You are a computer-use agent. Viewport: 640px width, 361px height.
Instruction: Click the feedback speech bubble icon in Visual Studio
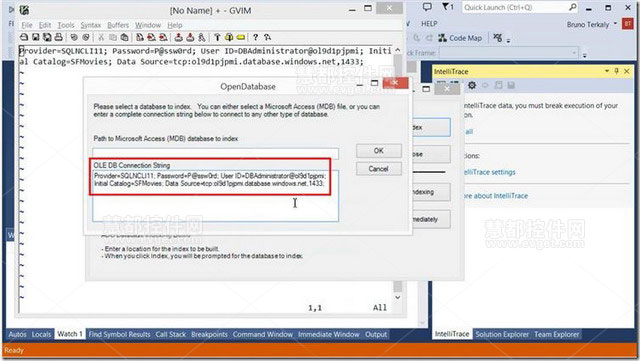click(x=427, y=7)
